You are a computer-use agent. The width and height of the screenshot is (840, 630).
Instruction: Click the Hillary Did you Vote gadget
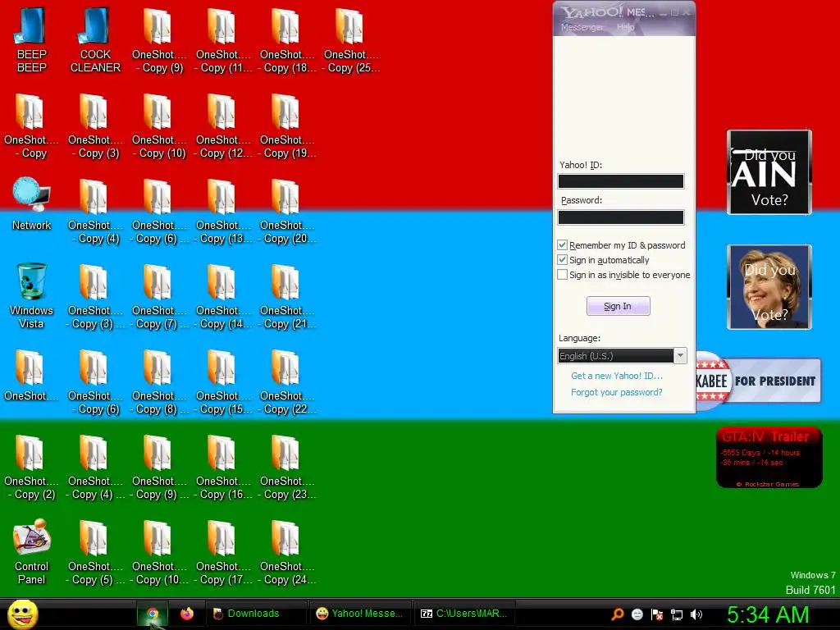click(x=769, y=287)
